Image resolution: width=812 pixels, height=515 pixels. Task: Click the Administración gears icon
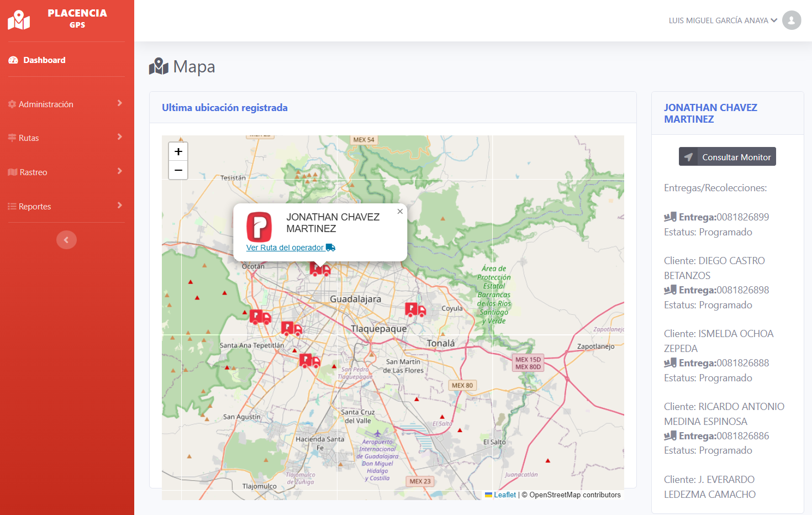[x=12, y=104]
